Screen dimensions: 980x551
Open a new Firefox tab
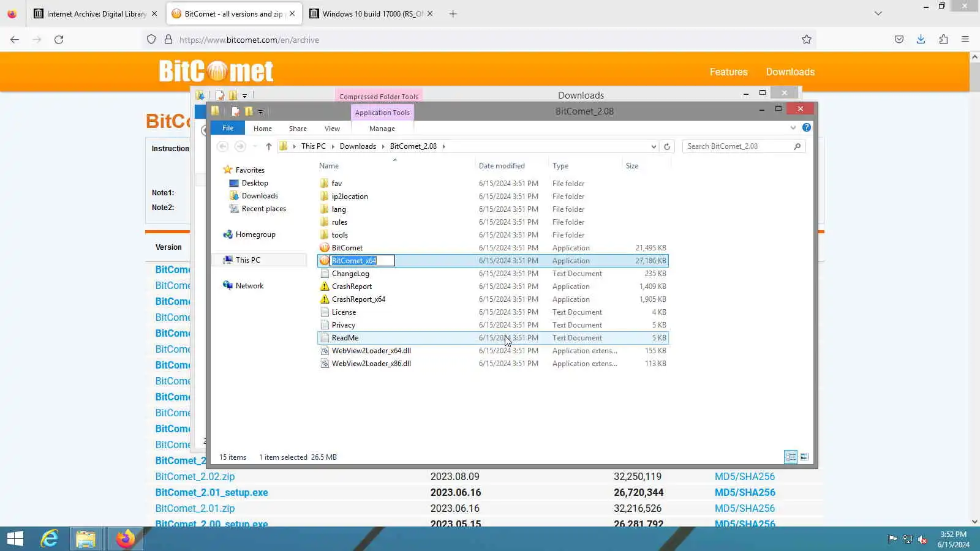click(453, 13)
